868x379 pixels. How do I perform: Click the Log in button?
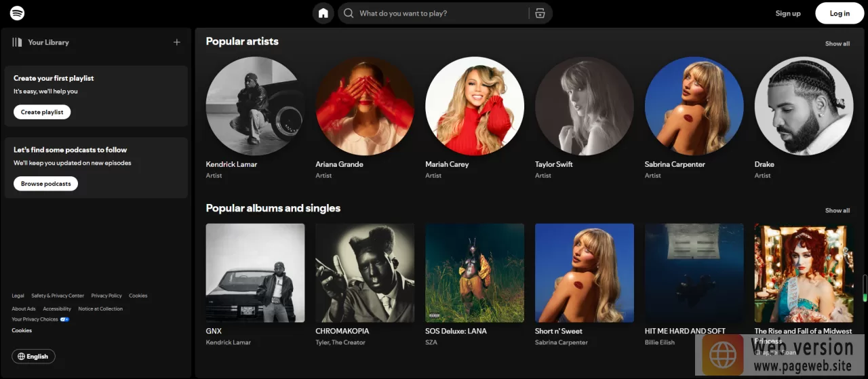coord(840,14)
